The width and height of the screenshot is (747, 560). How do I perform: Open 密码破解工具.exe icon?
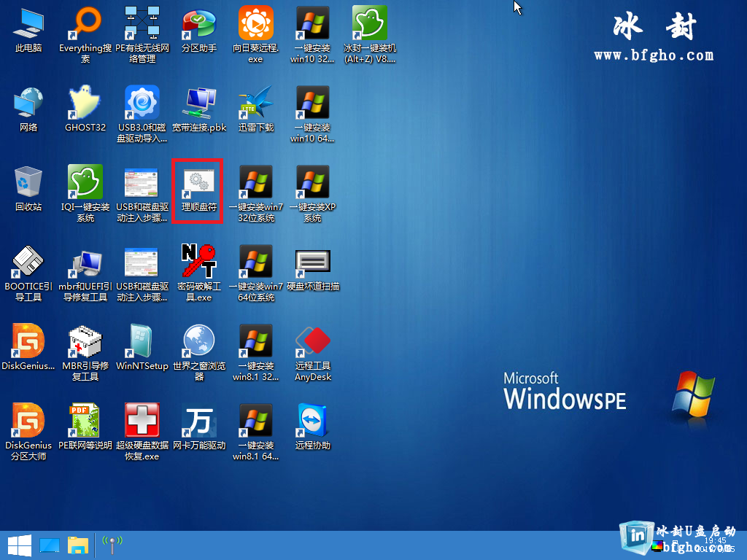click(199, 273)
